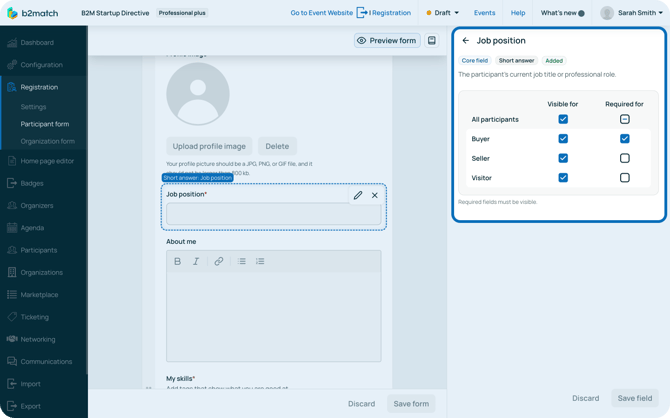This screenshot has height=418, width=670.
Task: Click the Added tag
Action: (554, 61)
